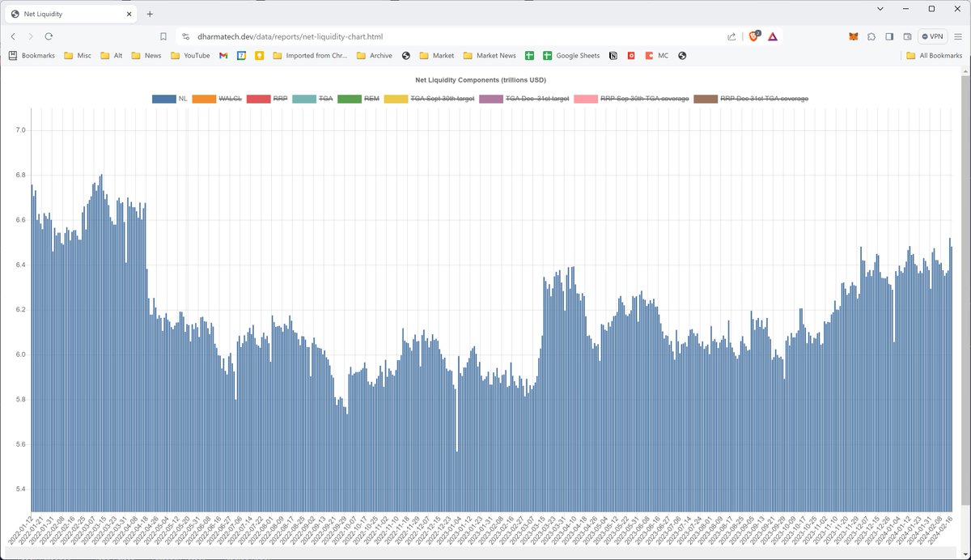The height and width of the screenshot is (560, 971).
Task: Click brown RRP Dec 31st TGA coverage swatch
Action: click(705, 99)
